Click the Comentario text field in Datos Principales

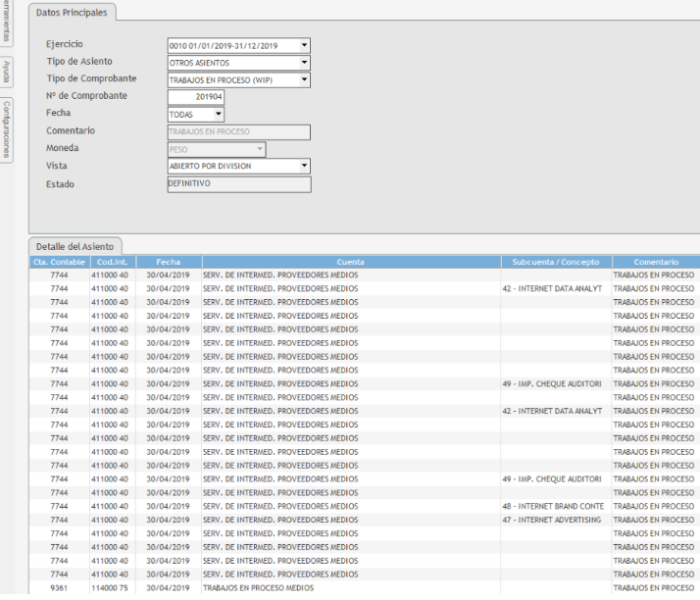238,131
